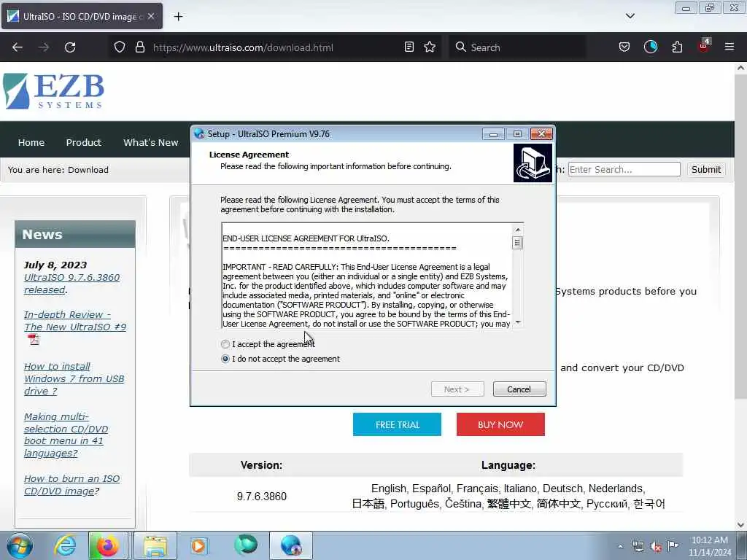The image size is (747, 560).
Task: Click the site padlock icon
Action: coord(139,47)
